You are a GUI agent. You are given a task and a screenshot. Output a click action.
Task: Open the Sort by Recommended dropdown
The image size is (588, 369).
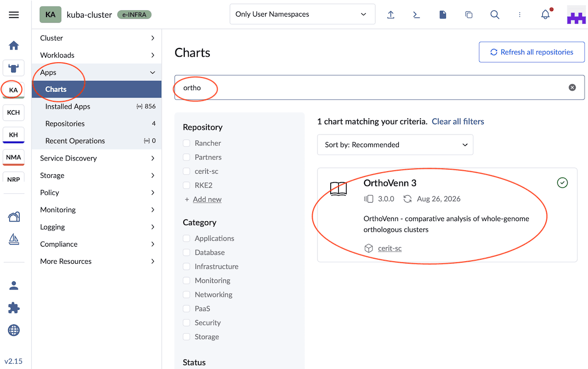click(x=395, y=145)
